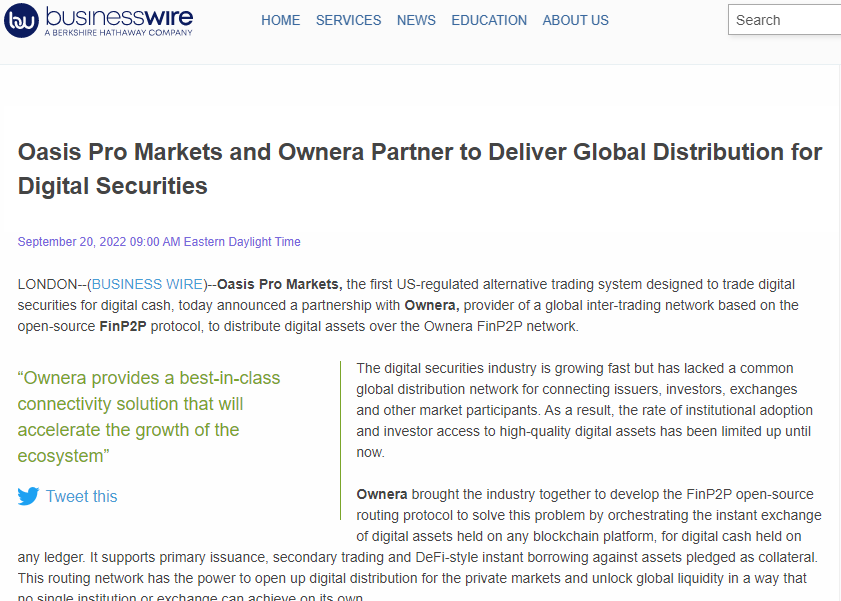Click 'A Berkshire Hathaway Company' tagline
The image size is (841, 601).
(119, 33)
